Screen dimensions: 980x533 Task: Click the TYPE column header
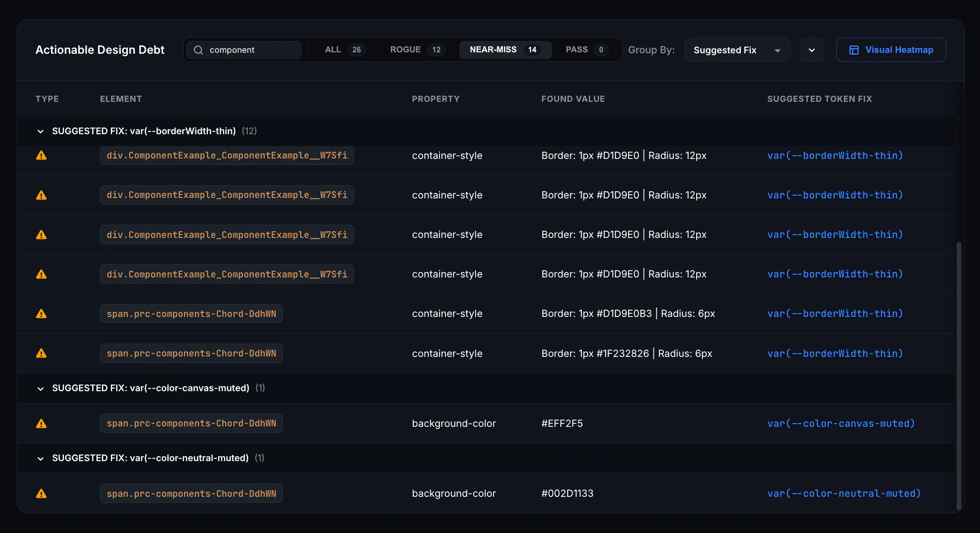pos(47,99)
